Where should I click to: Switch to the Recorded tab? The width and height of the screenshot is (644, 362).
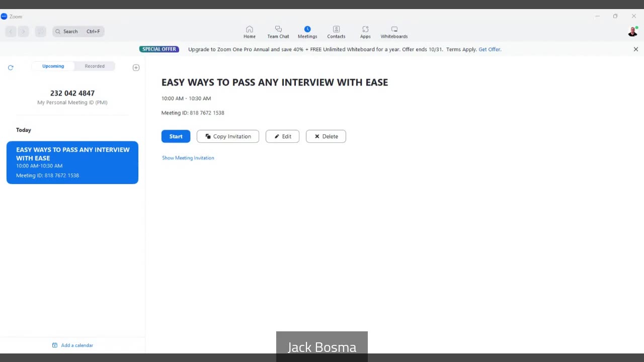pyautogui.click(x=95, y=66)
